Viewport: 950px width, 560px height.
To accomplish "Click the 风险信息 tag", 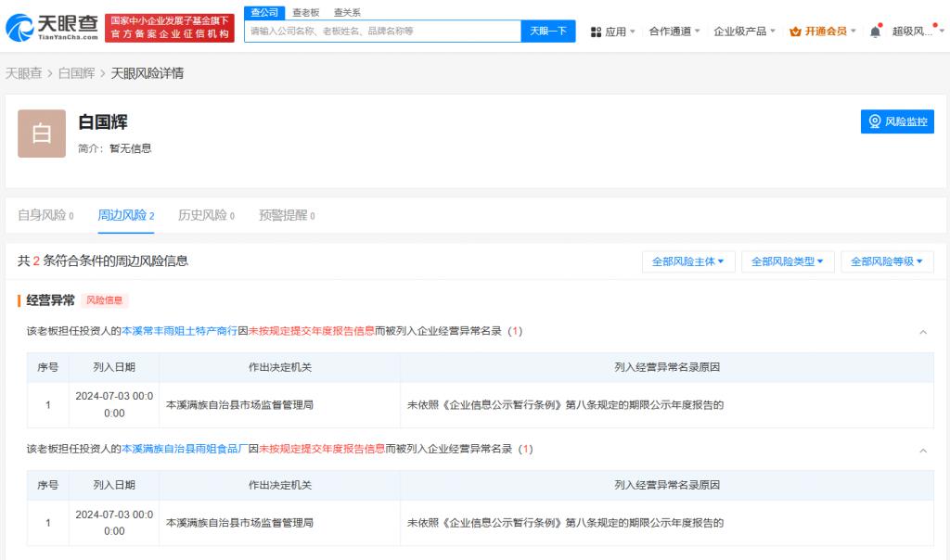I will [x=104, y=300].
